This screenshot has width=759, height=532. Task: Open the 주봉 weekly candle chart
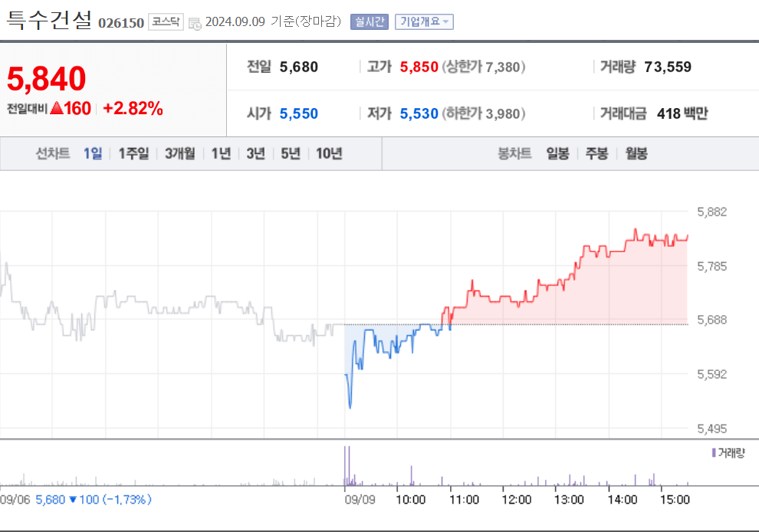click(x=596, y=153)
